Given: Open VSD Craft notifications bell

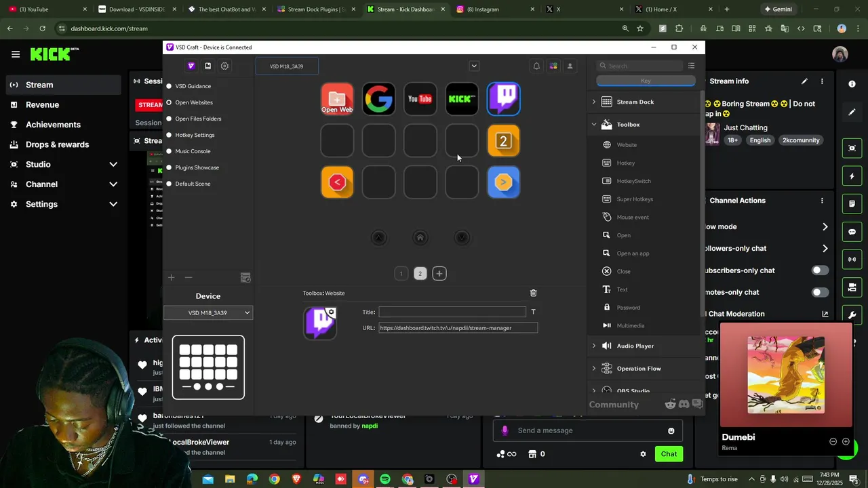Looking at the screenshot, I should tap(536, 66).
